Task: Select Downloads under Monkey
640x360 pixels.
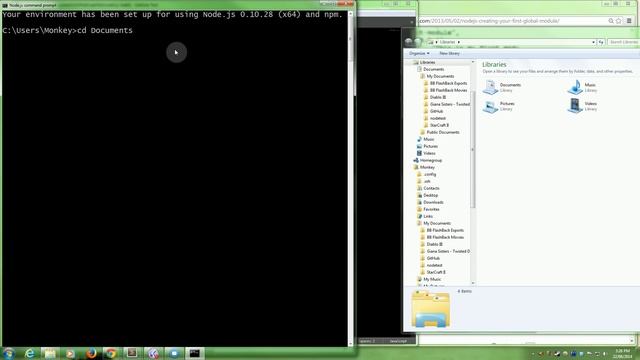Action: point(433,202)
